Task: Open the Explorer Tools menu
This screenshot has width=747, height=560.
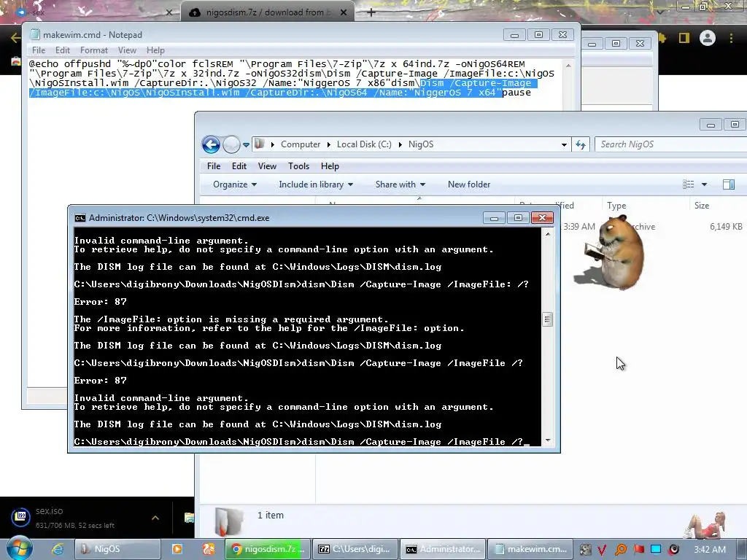Action: pos(298,166)
